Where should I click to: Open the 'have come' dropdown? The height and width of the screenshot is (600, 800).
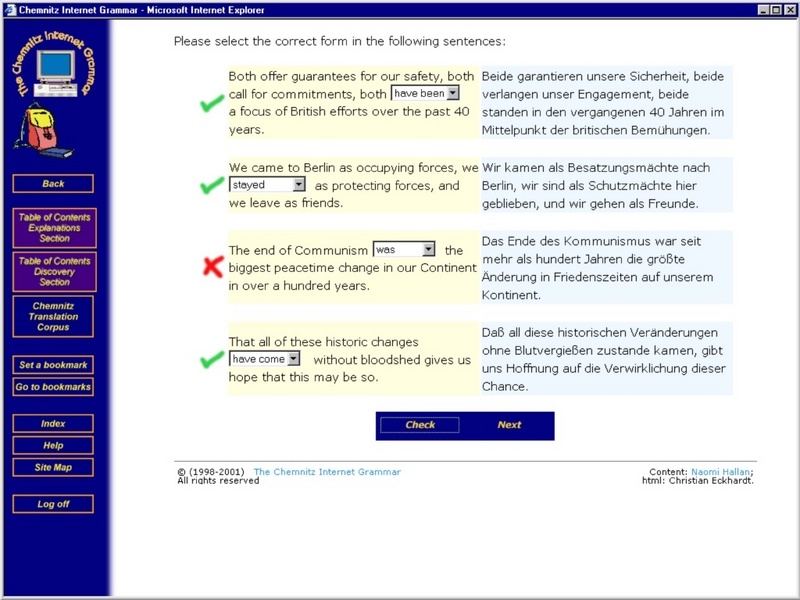pyautogui.click(x=264, y=359)
